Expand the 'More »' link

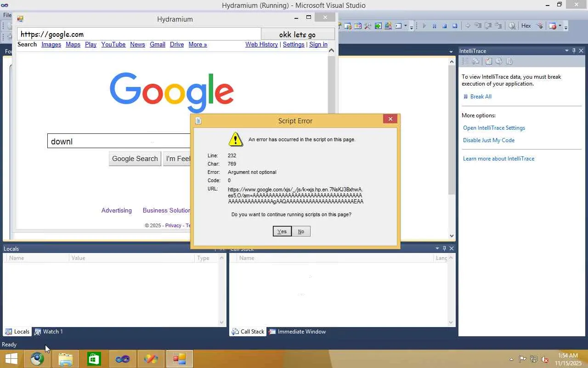point(198,45)
